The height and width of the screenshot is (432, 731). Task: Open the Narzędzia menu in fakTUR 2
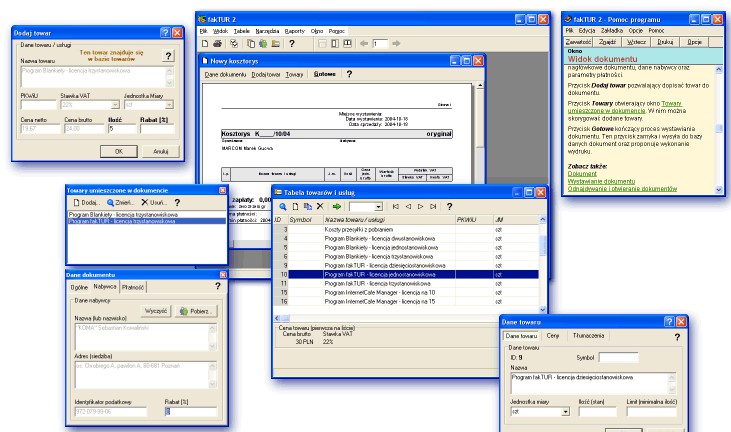point(267,31)
